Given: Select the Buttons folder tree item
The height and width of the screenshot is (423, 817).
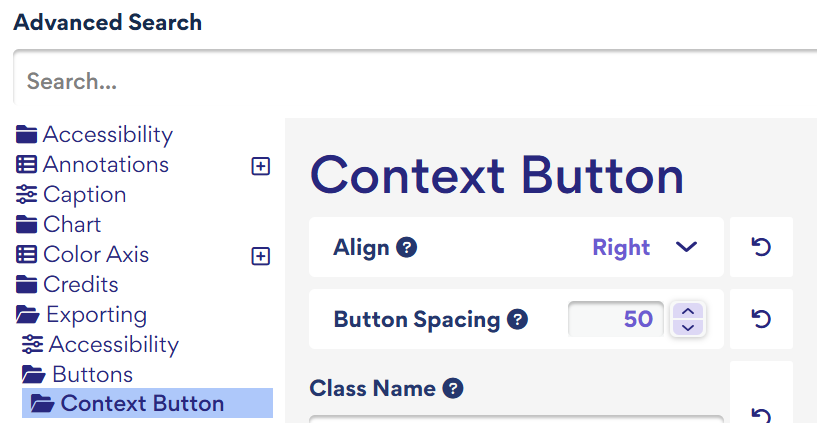Looking at the screenshot, I should point(77,375).
